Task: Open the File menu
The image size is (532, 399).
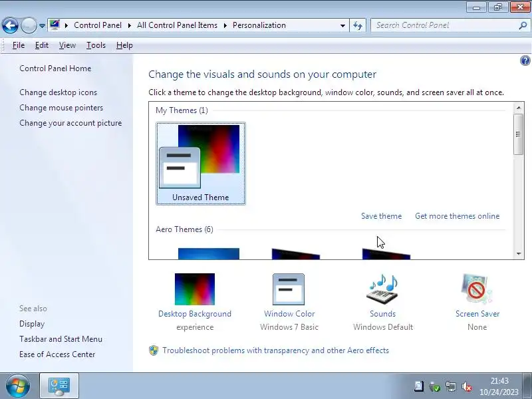Action: 19,45
